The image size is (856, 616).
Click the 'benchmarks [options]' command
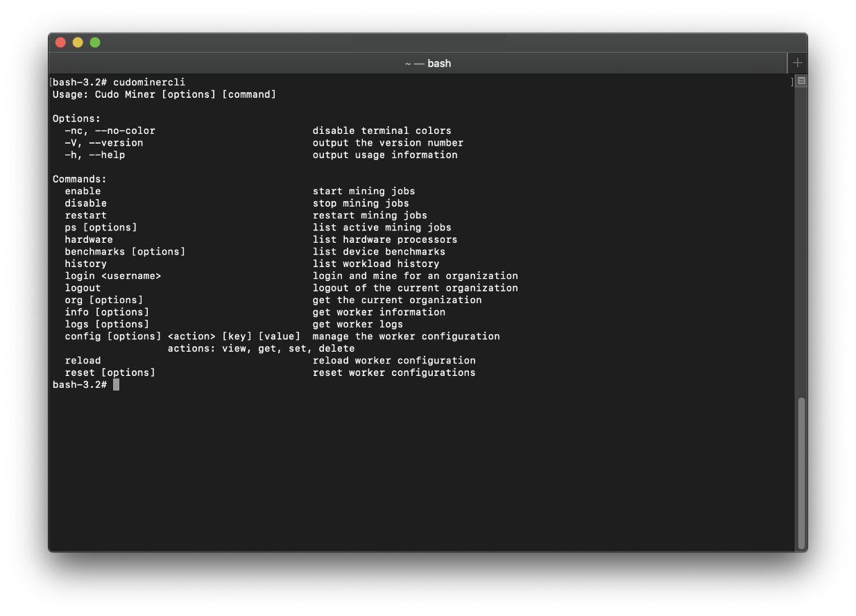(x=125, y=252)
